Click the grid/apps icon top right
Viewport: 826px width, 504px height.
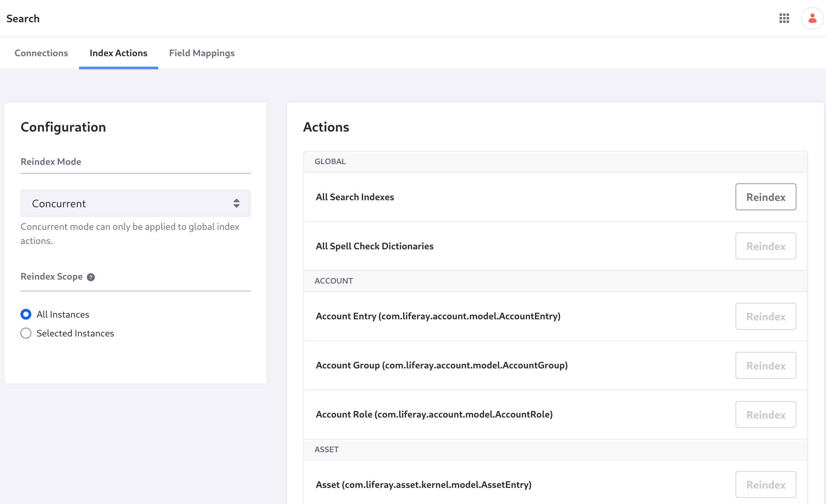point(784,18)
